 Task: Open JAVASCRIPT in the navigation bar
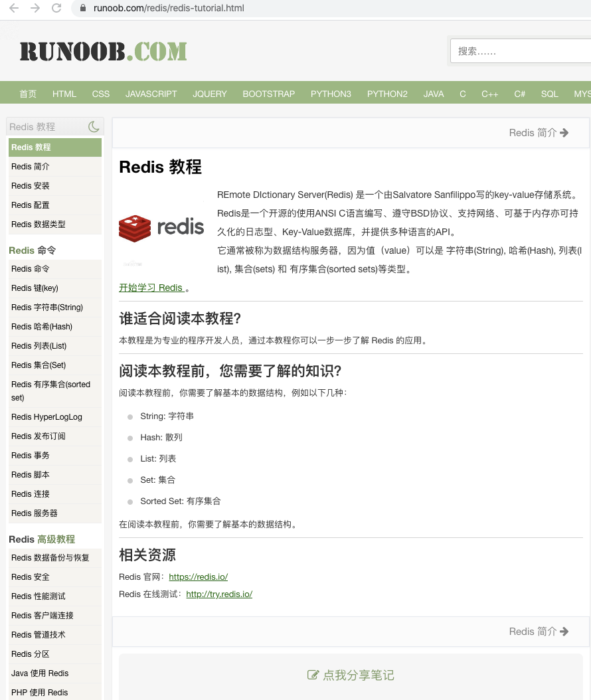tap(151, 94)
